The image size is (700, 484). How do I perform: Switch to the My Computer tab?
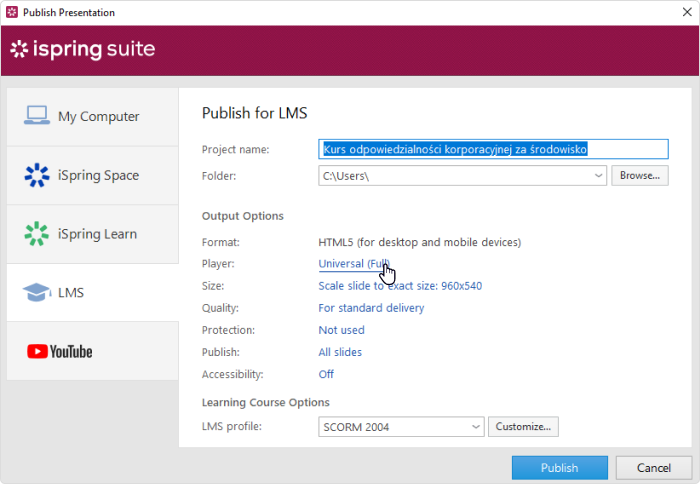93,117
